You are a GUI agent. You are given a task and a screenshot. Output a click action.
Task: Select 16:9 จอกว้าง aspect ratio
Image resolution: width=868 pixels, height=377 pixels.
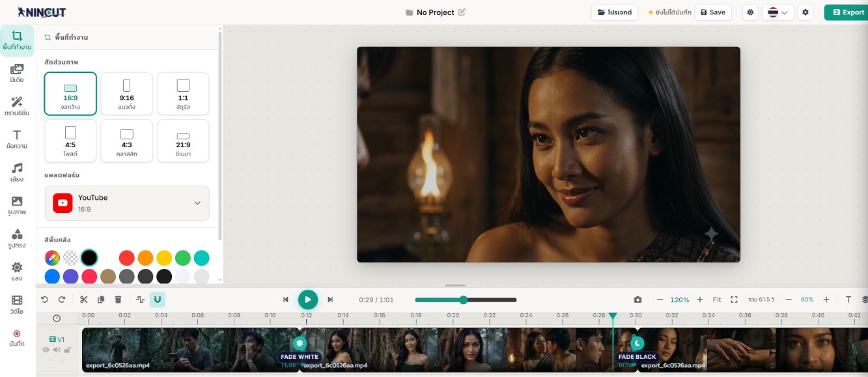coord(70,94)
